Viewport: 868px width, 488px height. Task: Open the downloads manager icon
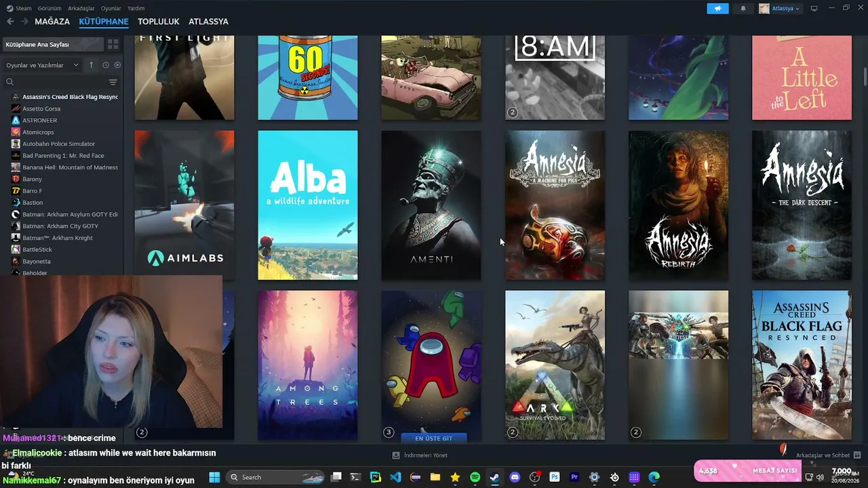coord(396,455)
